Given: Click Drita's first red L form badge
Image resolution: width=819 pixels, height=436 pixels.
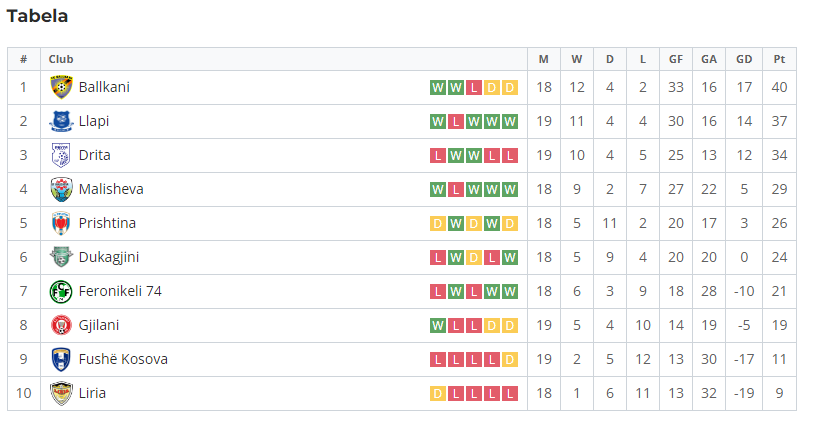Looking at the screenshot, I should [x=438, y=155].
